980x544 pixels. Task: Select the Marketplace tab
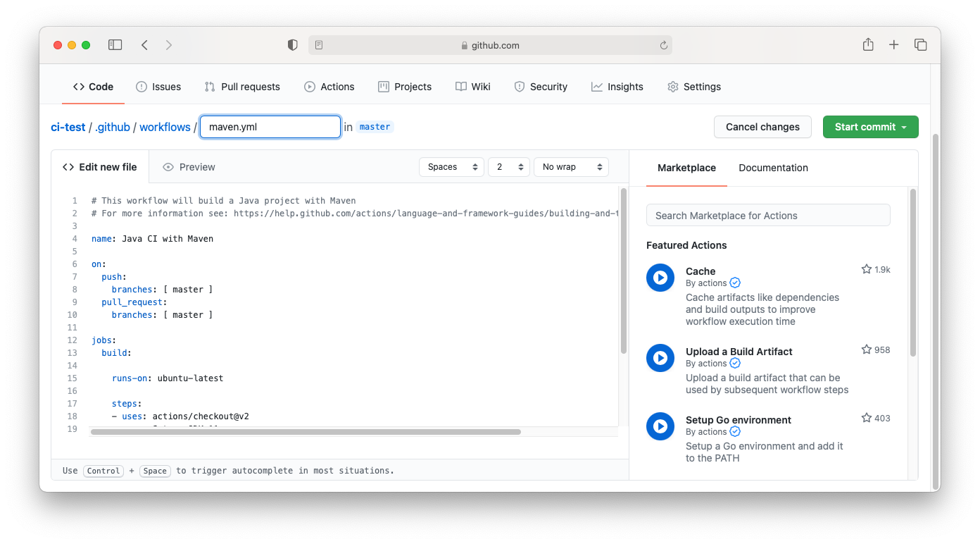[x=686, y=168]
